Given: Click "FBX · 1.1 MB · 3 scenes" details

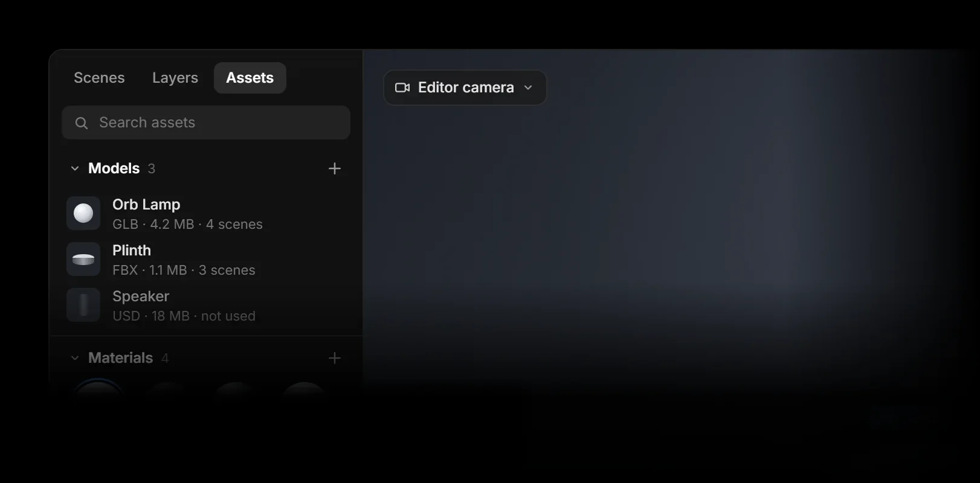Looking at the screenshot, I should [x=184, y=270].
